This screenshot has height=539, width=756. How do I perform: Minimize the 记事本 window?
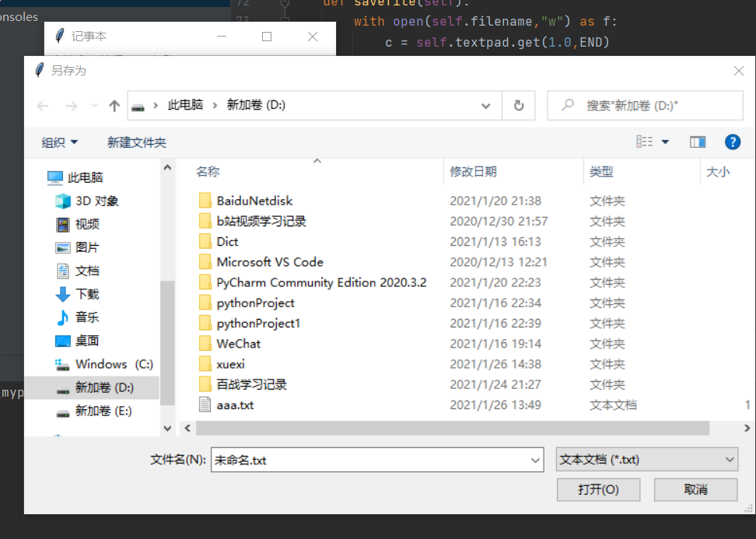pos(222,37)
